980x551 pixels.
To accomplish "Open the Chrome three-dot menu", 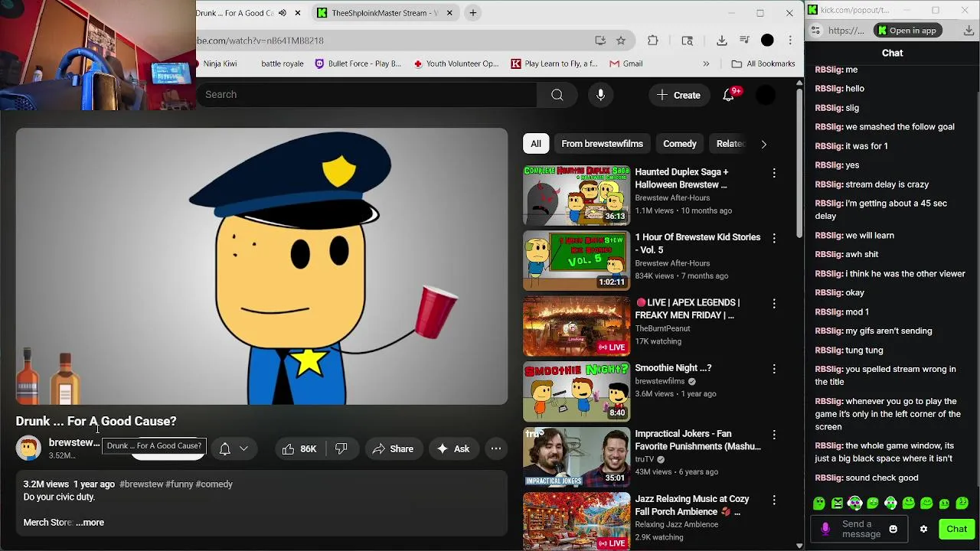I will pos(789,41).
